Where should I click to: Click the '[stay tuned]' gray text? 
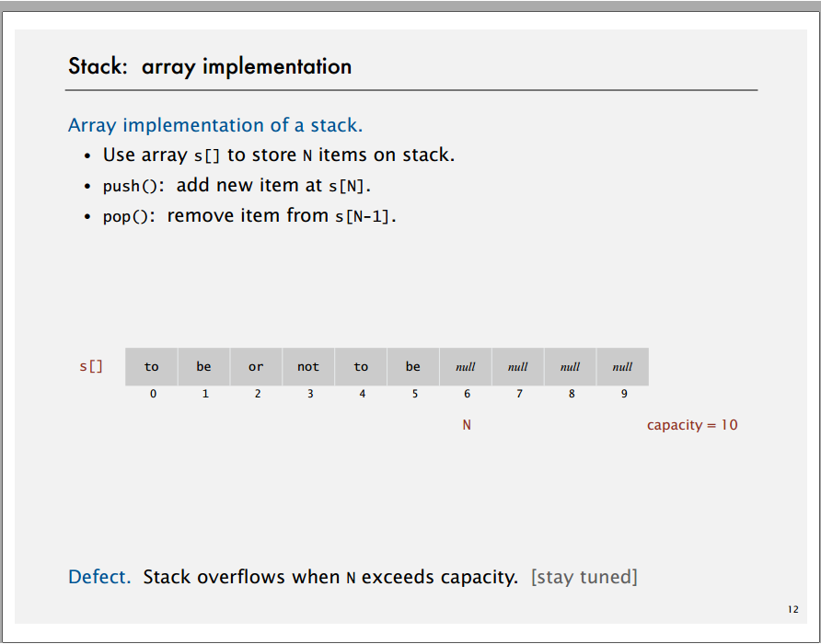pos(584,577)
